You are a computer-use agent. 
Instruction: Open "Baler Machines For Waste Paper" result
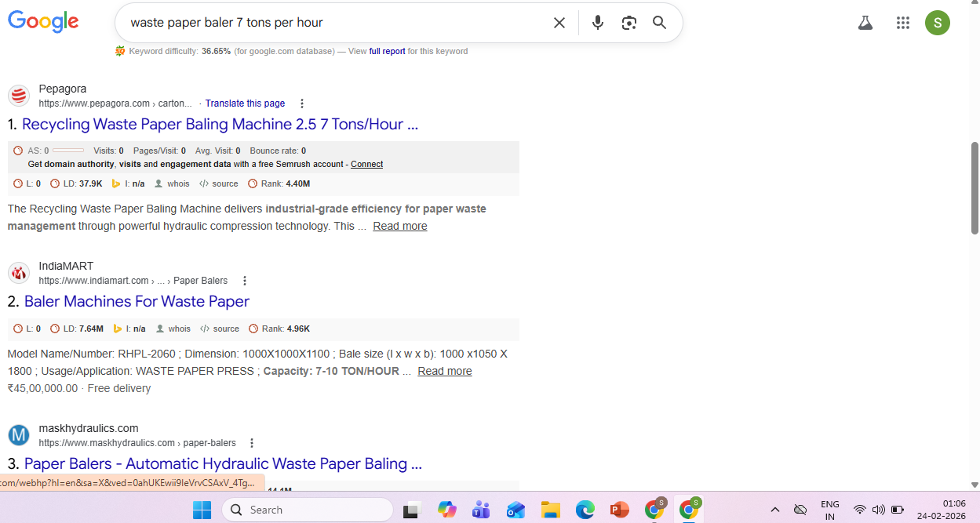point(137,301)
